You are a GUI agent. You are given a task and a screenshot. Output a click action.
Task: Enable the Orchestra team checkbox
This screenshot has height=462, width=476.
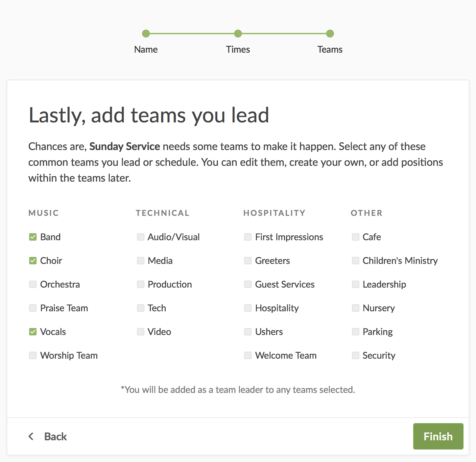click(x=33, y=284)
